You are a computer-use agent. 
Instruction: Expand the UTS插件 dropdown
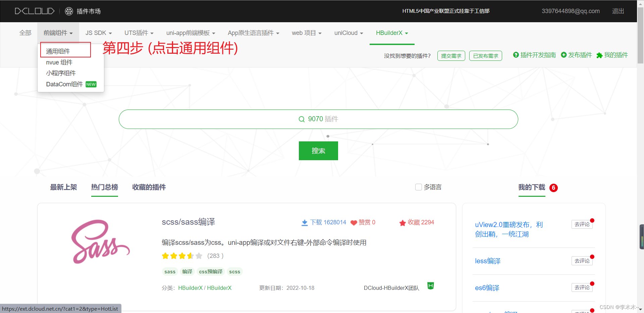[139, 33]
